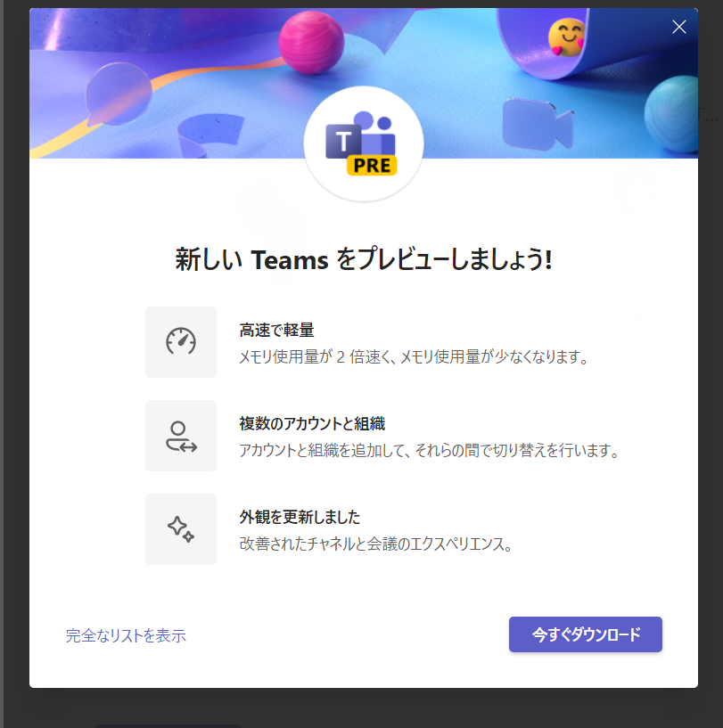Click the 外観を更新しました feature title
This screenshot has width=723, height=728.
click(300, 517)
